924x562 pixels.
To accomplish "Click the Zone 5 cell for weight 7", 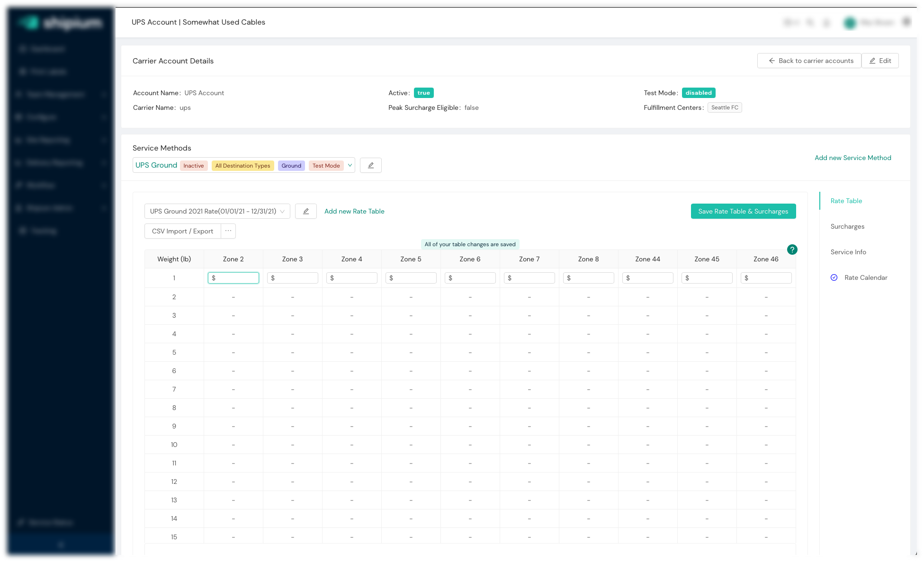I will [x=411, y=389].
